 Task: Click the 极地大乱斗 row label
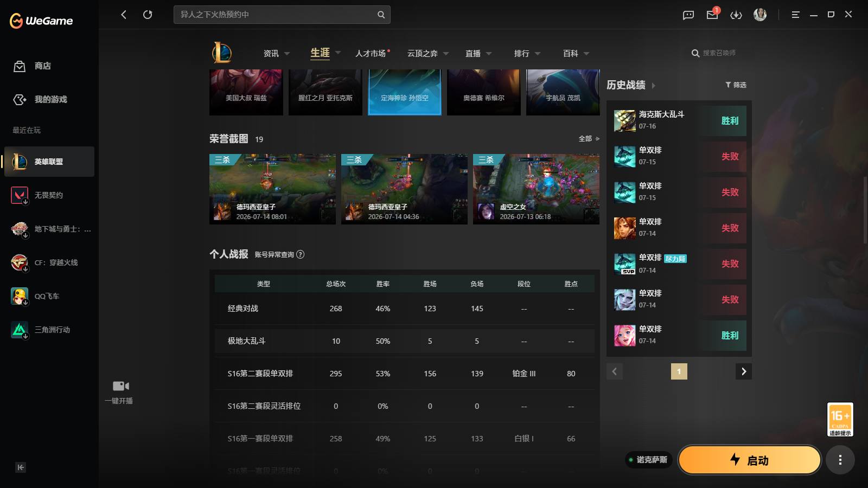click(x=247, y=341)
